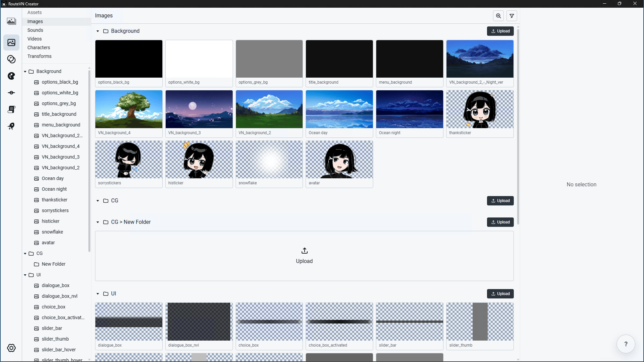Click Upload for the CG > New Folder section

500,222
